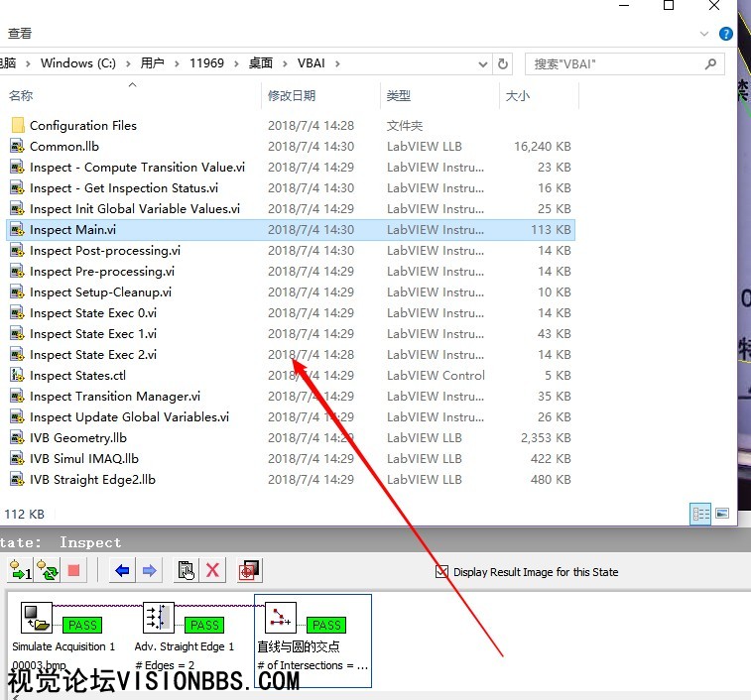Viewport: 751px width, 700px height.
Task: Navigate to Windows (C:) breadcrumb
Action: pos(78,63)
